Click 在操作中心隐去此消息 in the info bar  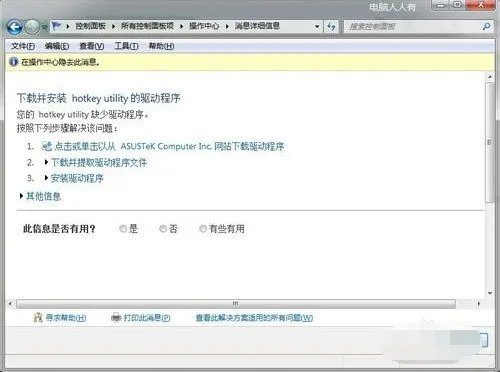[60, 62]
